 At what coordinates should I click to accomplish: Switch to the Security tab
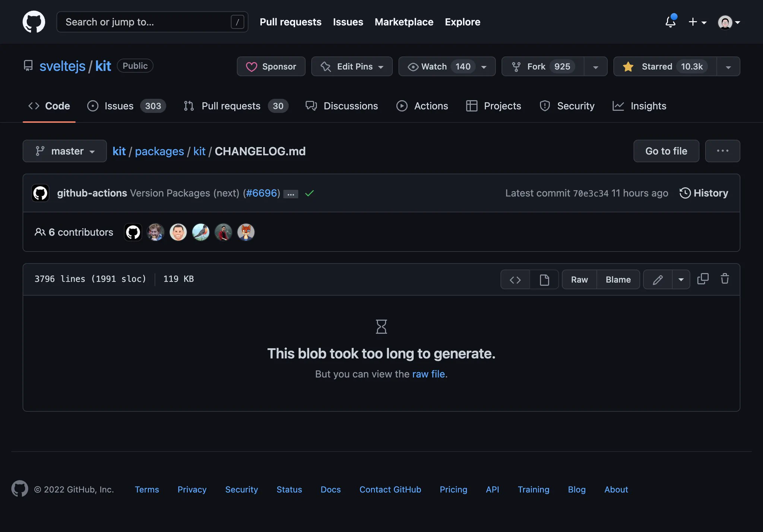click(567, 106)
